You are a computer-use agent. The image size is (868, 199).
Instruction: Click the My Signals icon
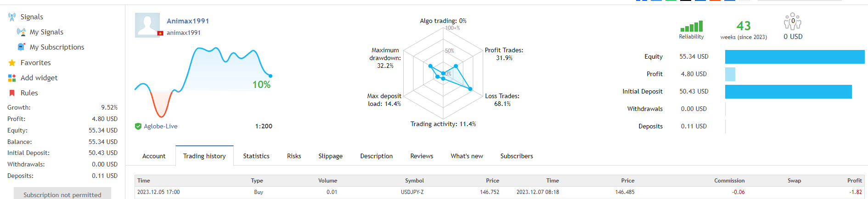(x=21, y=32)
